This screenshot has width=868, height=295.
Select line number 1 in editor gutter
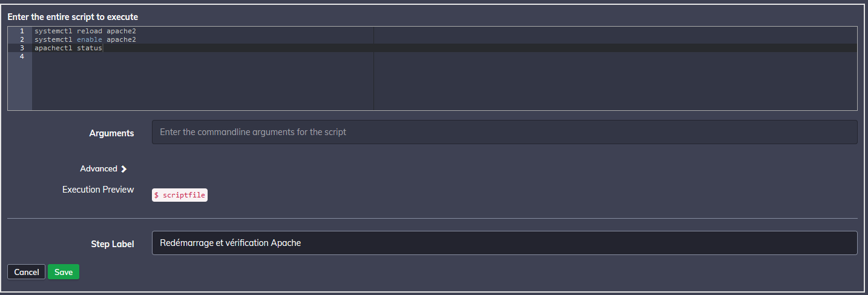coord(22,31)
